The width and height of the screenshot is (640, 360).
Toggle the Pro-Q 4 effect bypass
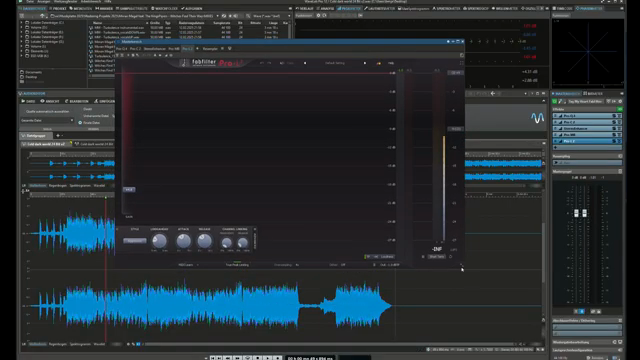pyautogui.click(x=555, y=116)
